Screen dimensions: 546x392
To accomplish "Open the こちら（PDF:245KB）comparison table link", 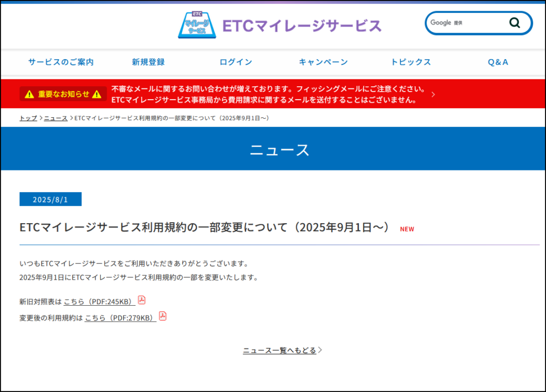I will pos(99,301).
